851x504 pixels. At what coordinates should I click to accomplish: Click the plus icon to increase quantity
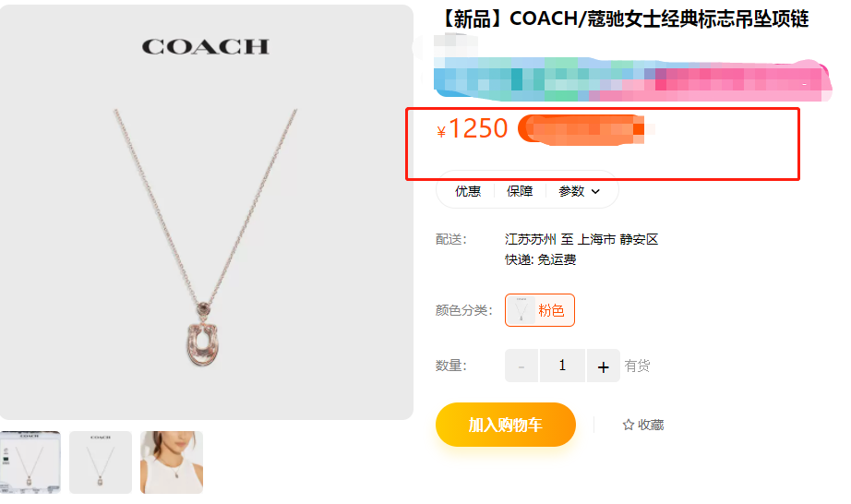pos(603,366)
